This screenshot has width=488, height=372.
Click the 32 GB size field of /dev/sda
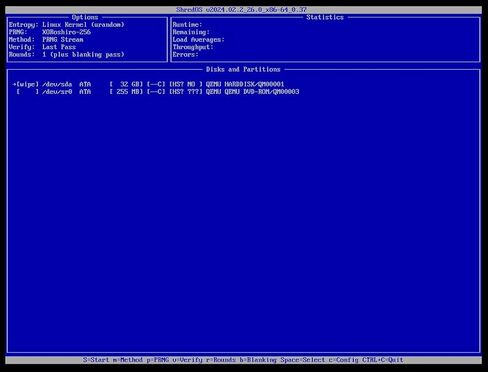pos(126,84)
